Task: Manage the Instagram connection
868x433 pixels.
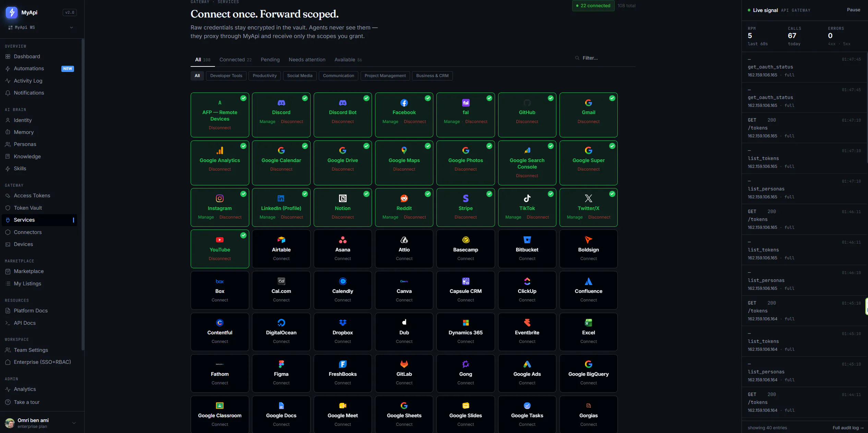Action: tap(206, 217)
